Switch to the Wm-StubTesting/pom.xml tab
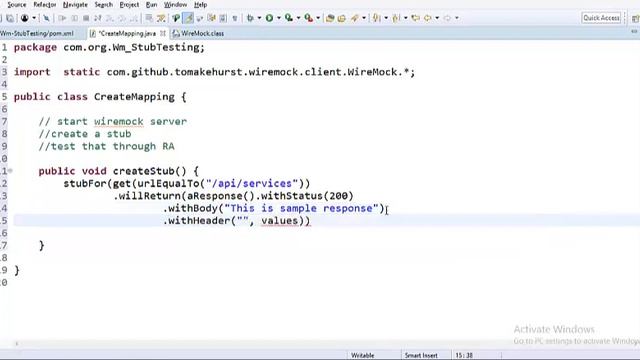 [x=37, y=33]
